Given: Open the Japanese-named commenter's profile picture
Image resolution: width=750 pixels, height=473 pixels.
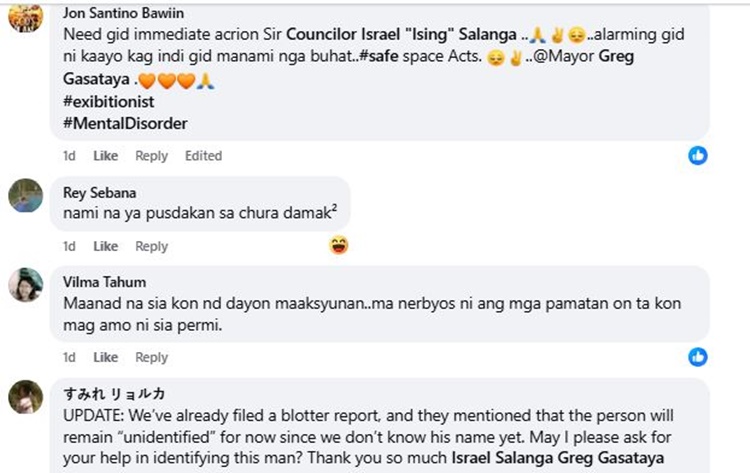Looking at the screenshot, I should [25, 397].
